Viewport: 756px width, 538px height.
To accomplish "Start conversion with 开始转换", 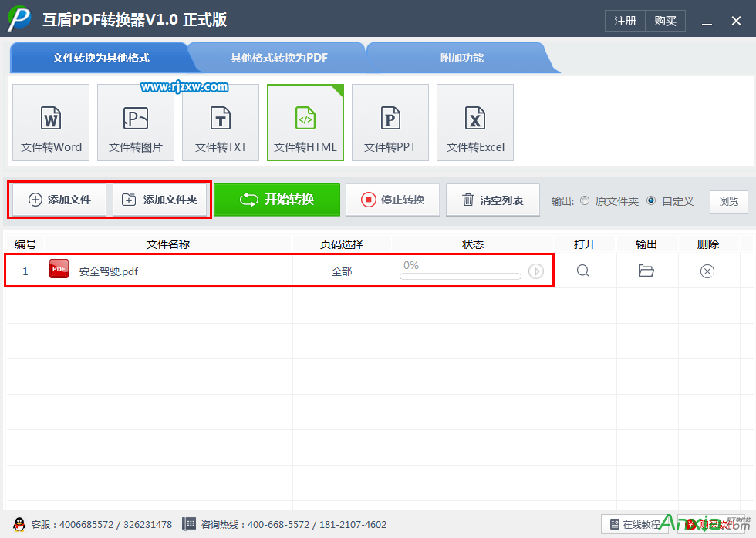I will click(277, 200).
